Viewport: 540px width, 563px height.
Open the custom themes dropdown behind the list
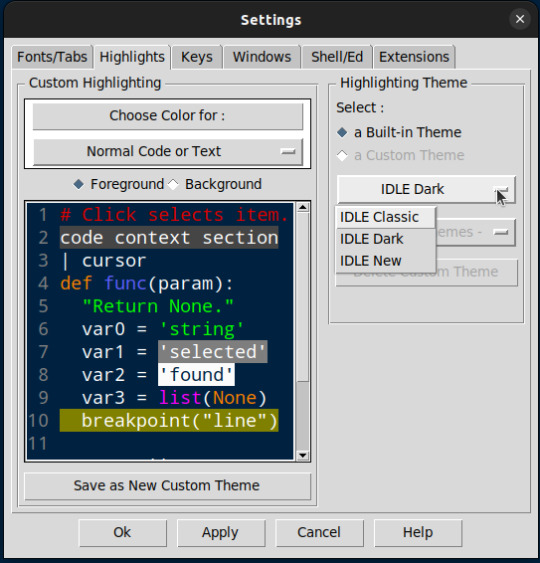click(476, 232)
